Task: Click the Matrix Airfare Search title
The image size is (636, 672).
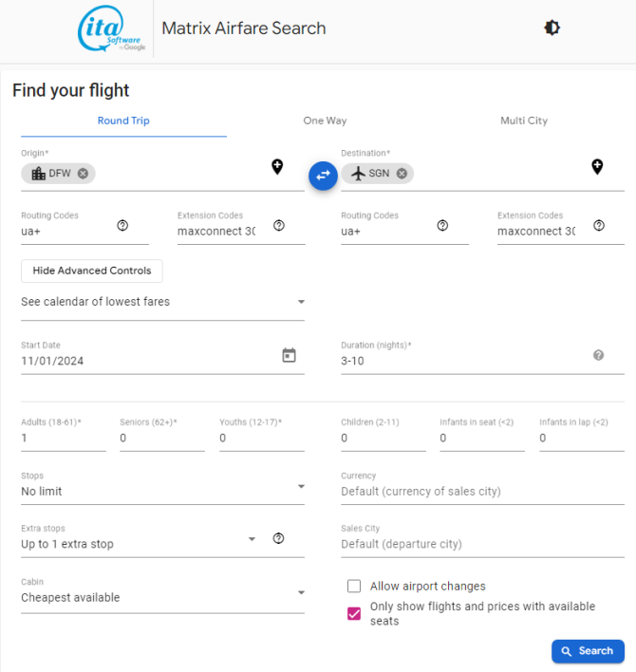Action: coord(243,28)
